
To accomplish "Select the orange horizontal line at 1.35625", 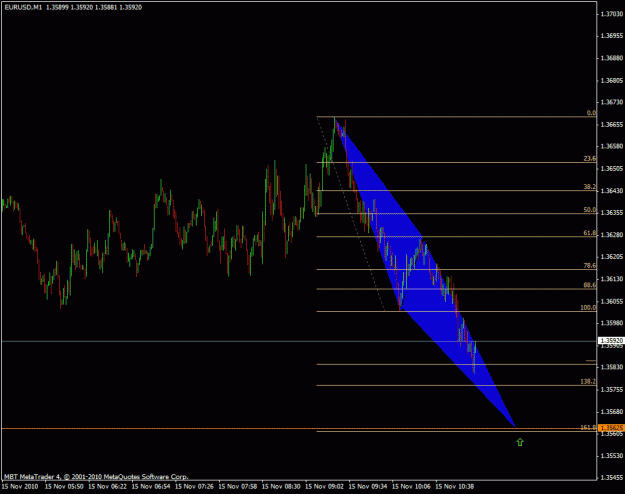I will 299,429.
